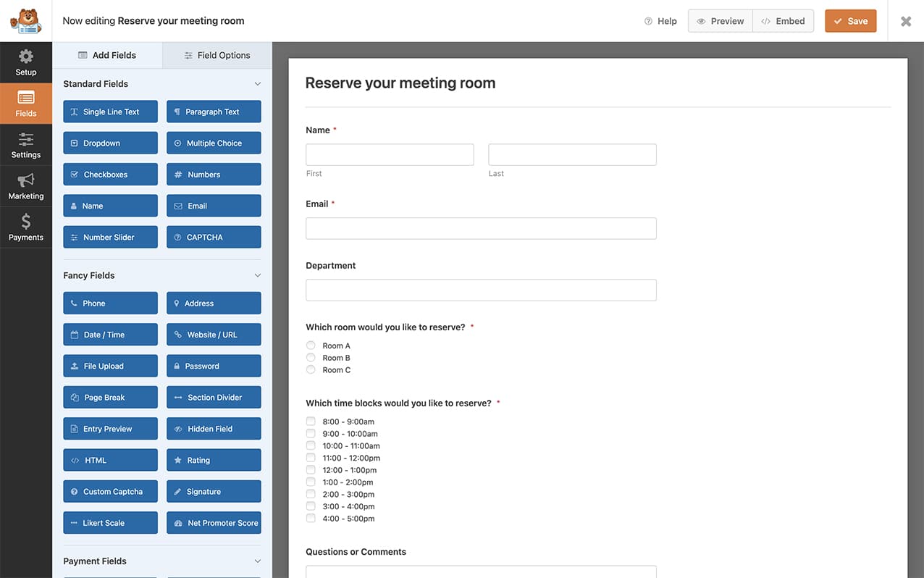Insert a CAPTCHA field

pos(214,237)
